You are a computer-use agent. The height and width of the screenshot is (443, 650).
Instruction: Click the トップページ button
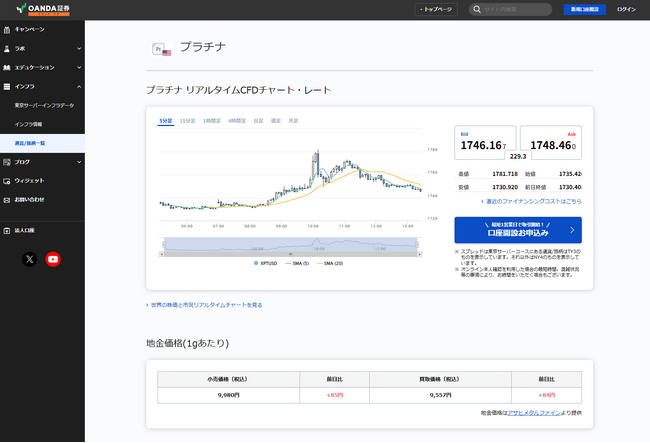click(436, 9)
